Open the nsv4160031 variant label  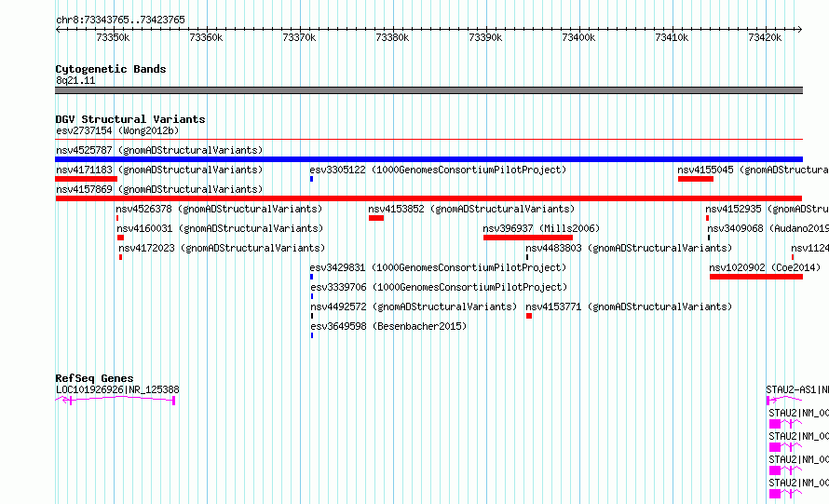pos(220,228)
